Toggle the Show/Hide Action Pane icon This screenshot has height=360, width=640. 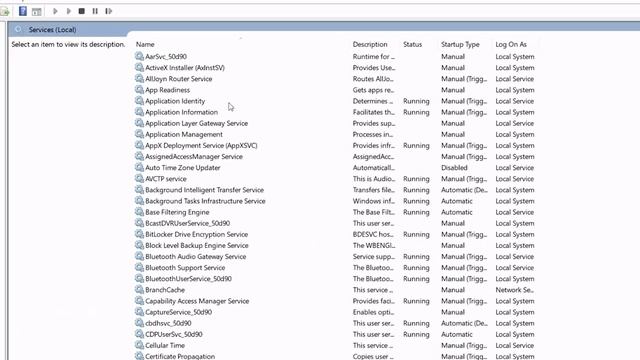(37, 11)
